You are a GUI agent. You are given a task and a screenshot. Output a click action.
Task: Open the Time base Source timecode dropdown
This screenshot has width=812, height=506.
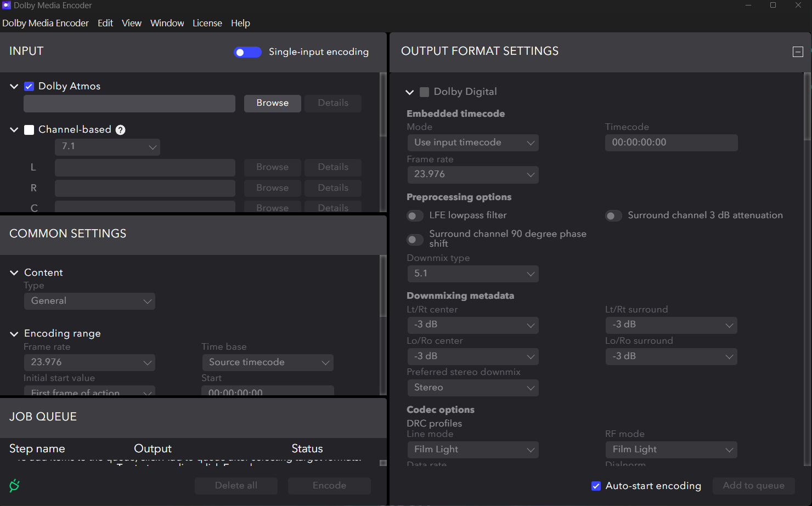pyautogui.click(x=267, y=362)
